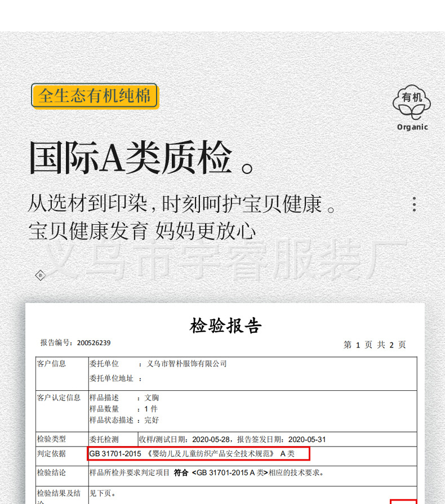The height and width of the screenshot is (504, 445).
Task: Click the organic cotton flower icon
Action: (412, 102)
